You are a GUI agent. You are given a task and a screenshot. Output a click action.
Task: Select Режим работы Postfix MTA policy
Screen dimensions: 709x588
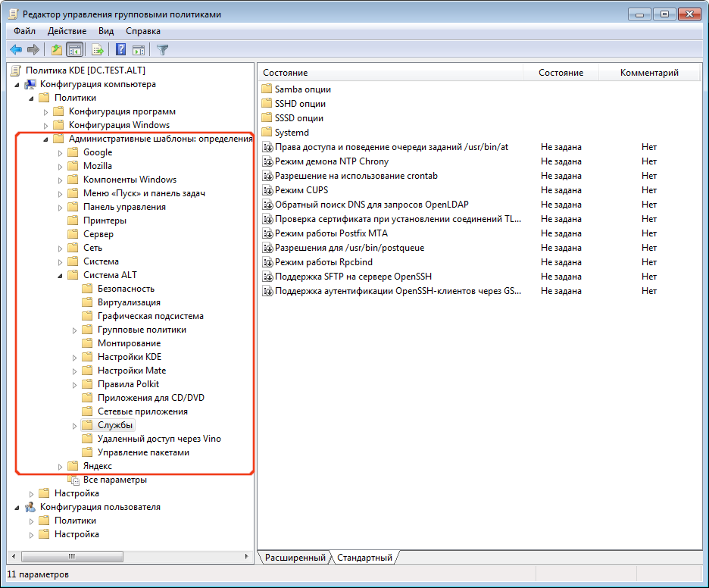click(x=332, y=233)
